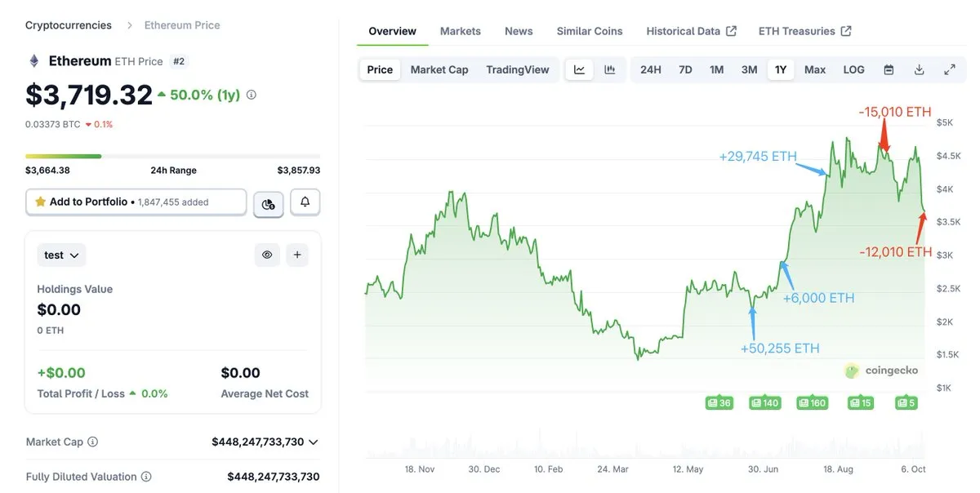The width and height of the screenshot is (980, 493).
Task: Open the test portfolio dropdown
Action: click(x=61, y=255)
